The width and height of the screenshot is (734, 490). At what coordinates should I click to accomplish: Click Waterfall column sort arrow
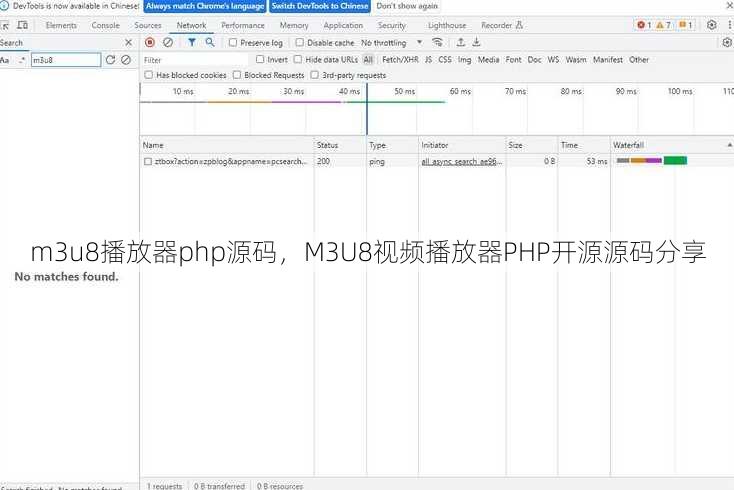pos(729,145)
